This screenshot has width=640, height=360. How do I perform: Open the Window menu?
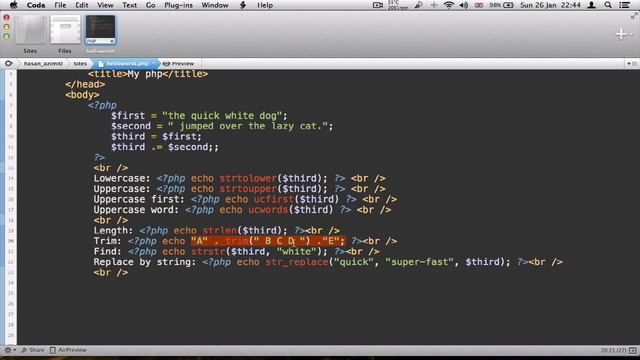215,5
